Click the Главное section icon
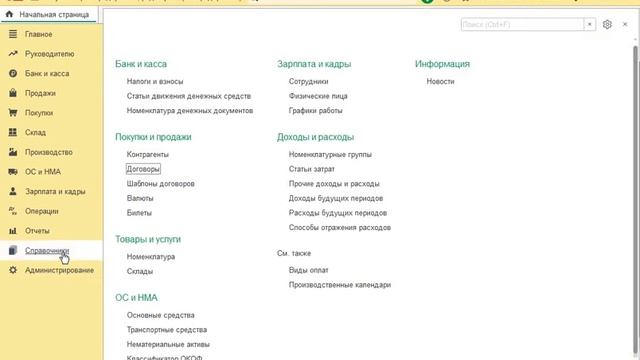 click(x=13, y=34)
